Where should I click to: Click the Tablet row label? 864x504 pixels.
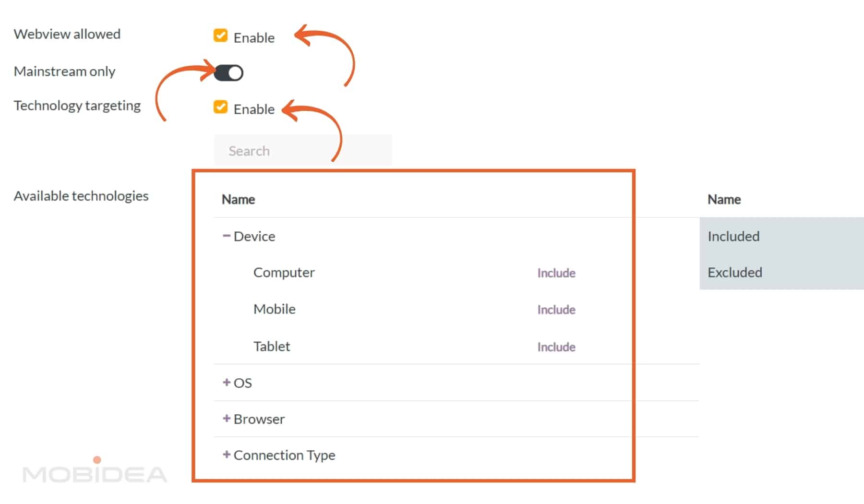point(272,346)
